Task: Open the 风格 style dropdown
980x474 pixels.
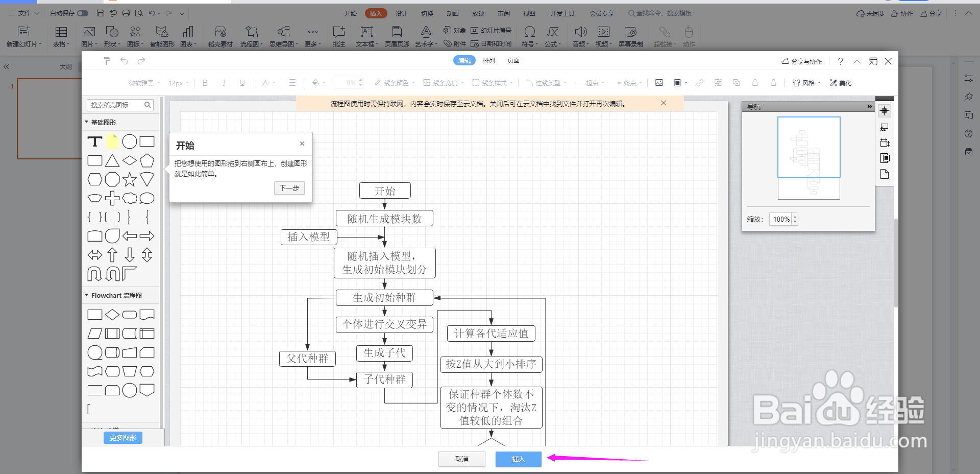Action: coord(806,83)
